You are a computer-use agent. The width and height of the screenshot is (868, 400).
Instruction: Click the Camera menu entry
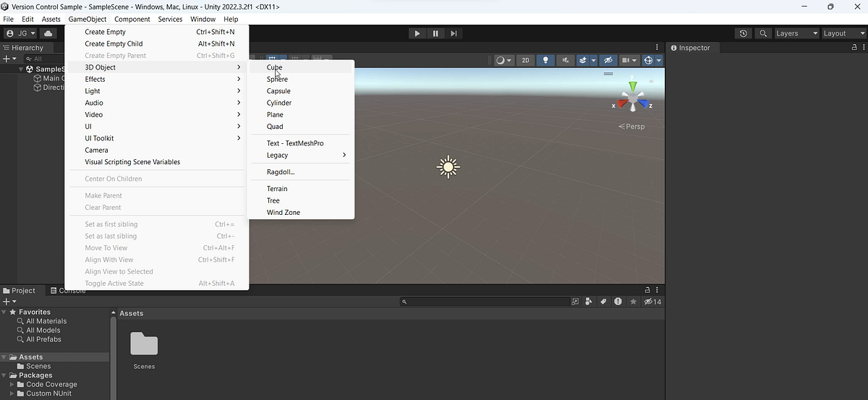tap(157, 150)
